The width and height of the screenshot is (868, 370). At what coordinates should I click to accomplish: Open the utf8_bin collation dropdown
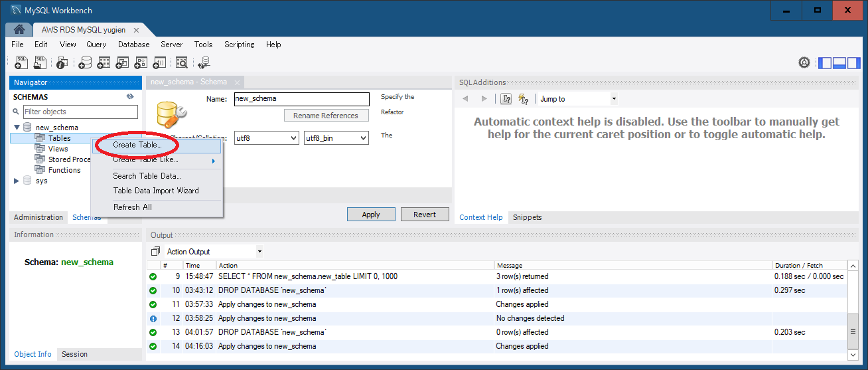364,138
